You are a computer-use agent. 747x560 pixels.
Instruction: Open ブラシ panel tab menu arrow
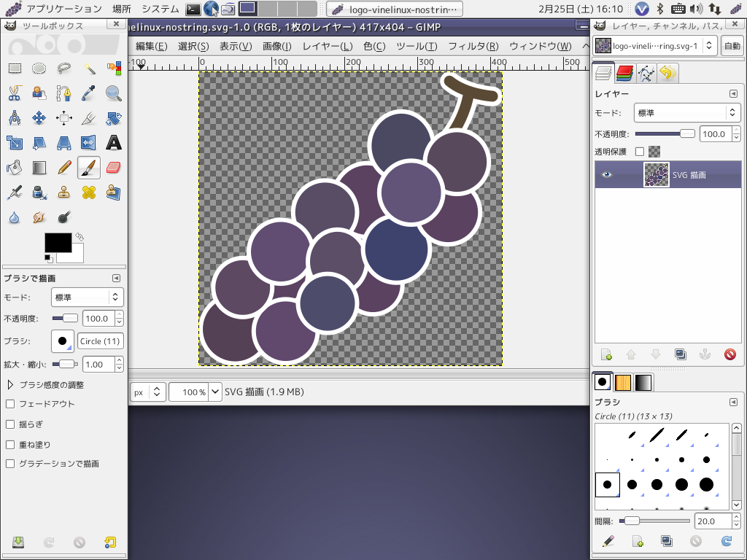[x=733, y=402]
